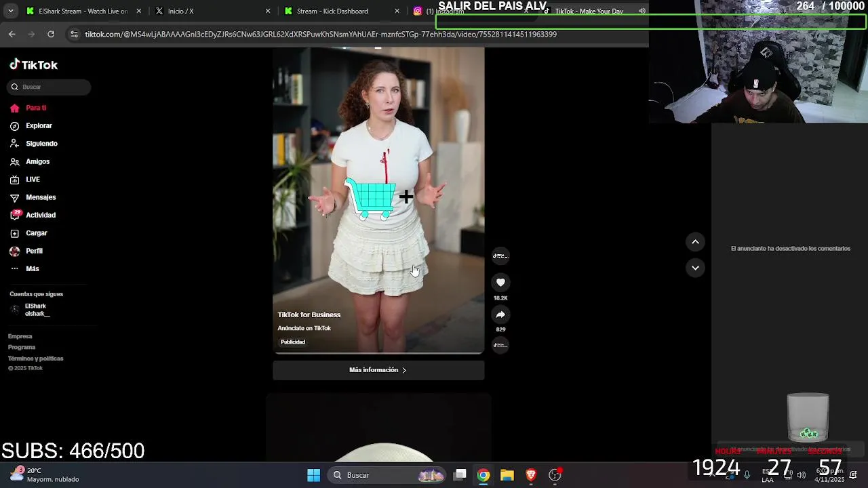
Task: Open the advertiser avatar above heart
Action: pos(500,256)
